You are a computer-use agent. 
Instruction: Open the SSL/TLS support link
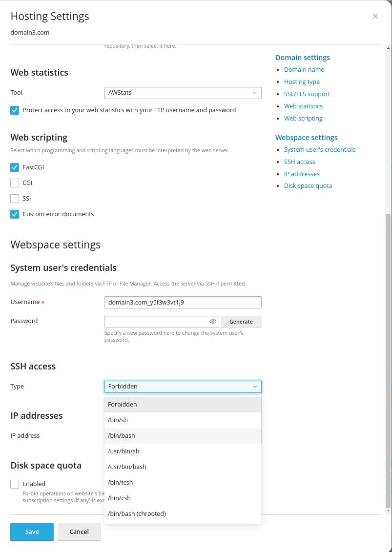click(x=307, y=94)
